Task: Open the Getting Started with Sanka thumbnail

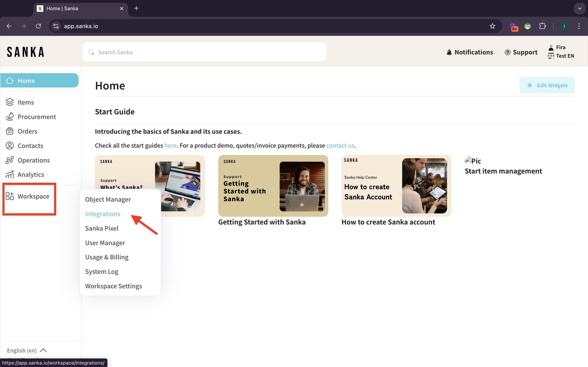Action: coord(273,186)
